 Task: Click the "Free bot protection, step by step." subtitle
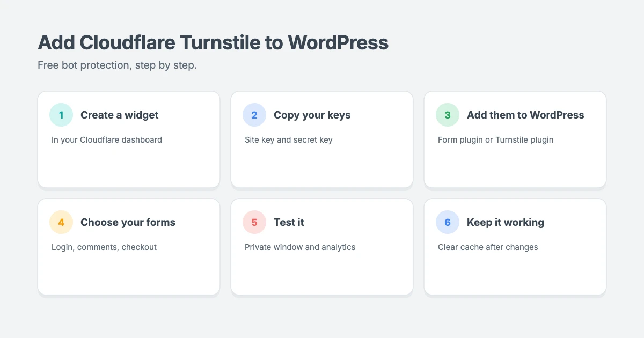(x=118, y=65)
